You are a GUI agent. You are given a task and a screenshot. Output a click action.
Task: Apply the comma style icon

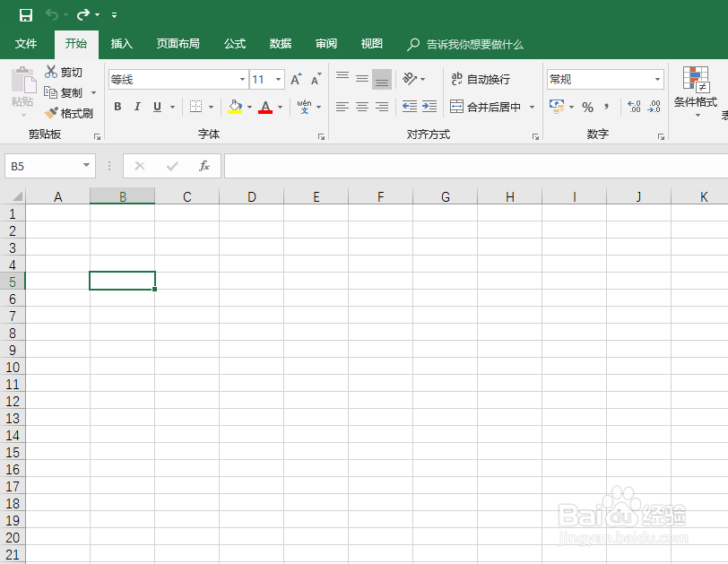click(607, 108)
